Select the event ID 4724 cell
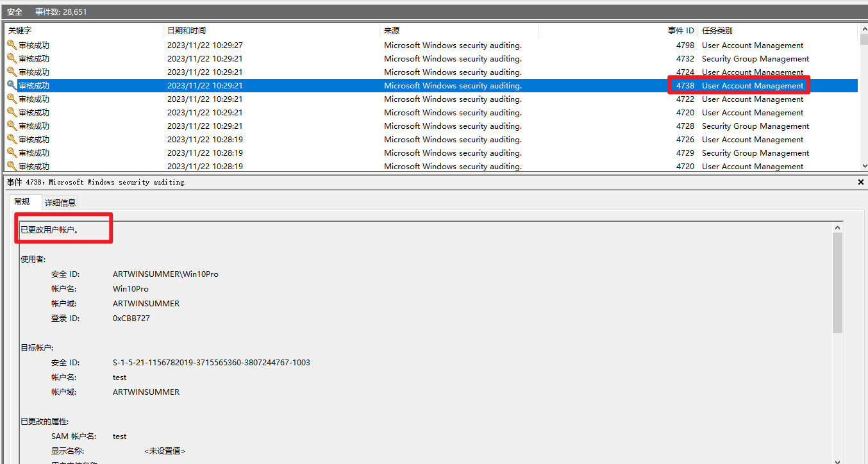The width and height of the screenshot is (868, 464). (x=685, y=72)
